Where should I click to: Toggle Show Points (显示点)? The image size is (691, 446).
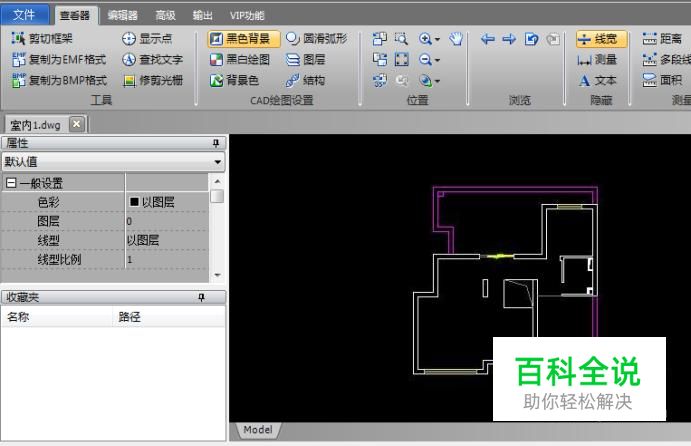click(147, 39)
